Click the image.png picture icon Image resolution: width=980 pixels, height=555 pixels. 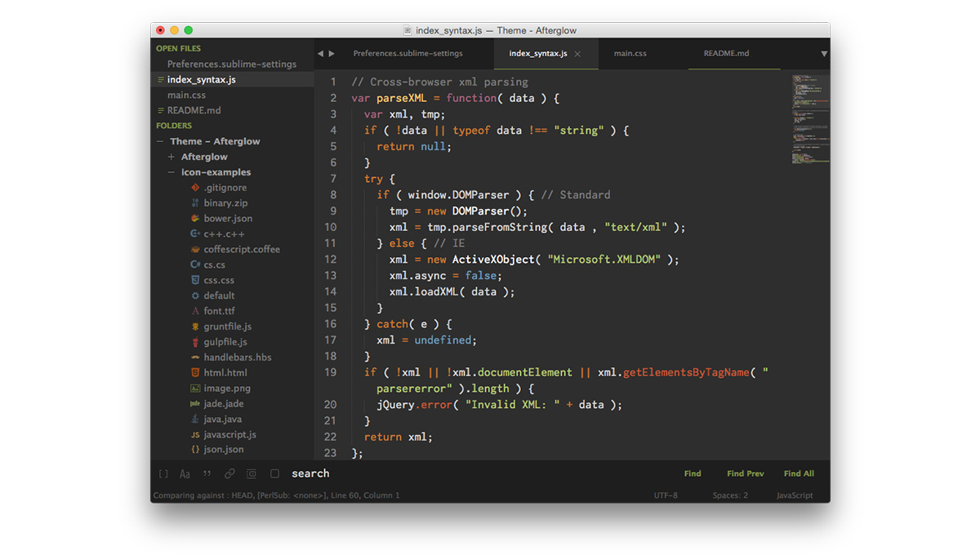pyautogui.click(x=195, y=388)
